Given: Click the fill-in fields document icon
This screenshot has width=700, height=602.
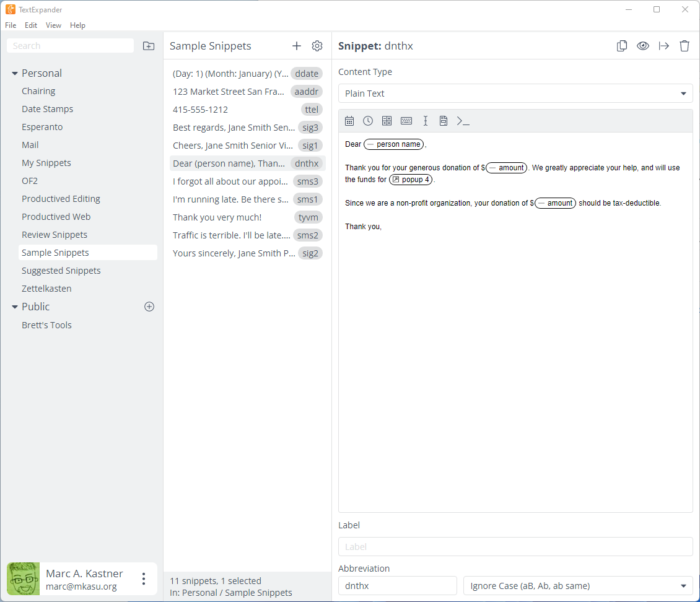Looking at the screenshot, I should tap(444, 121).
